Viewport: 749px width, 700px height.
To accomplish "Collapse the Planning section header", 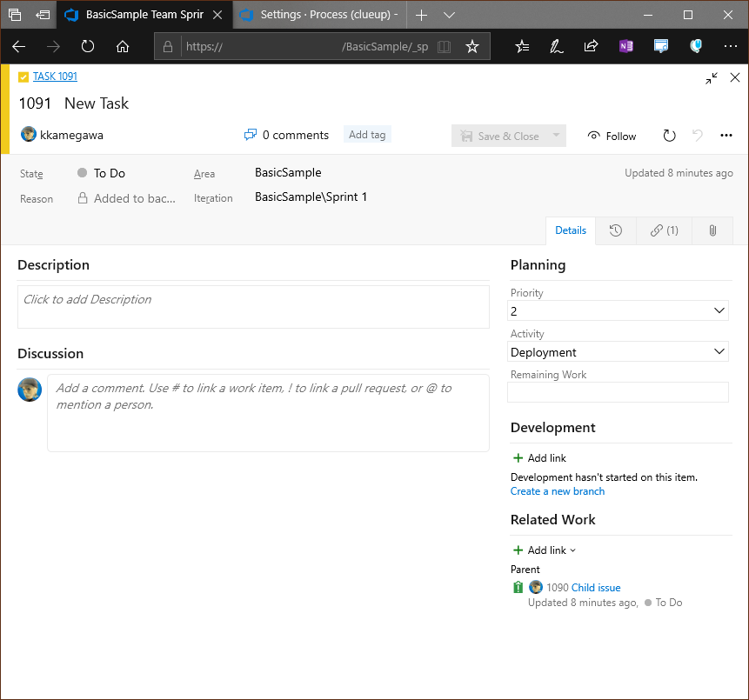I will coord(538,265).
